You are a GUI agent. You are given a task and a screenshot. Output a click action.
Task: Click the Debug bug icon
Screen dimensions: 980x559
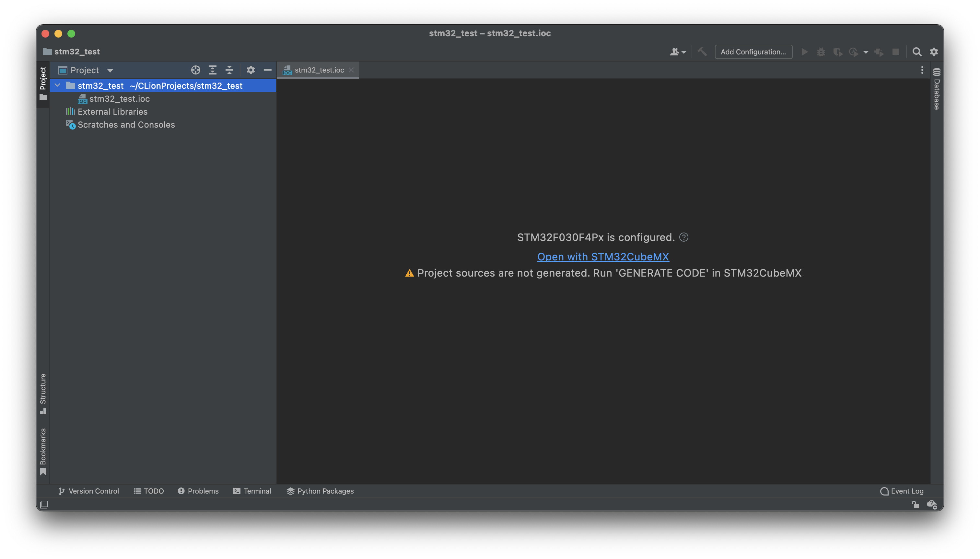tap(821, 52)
